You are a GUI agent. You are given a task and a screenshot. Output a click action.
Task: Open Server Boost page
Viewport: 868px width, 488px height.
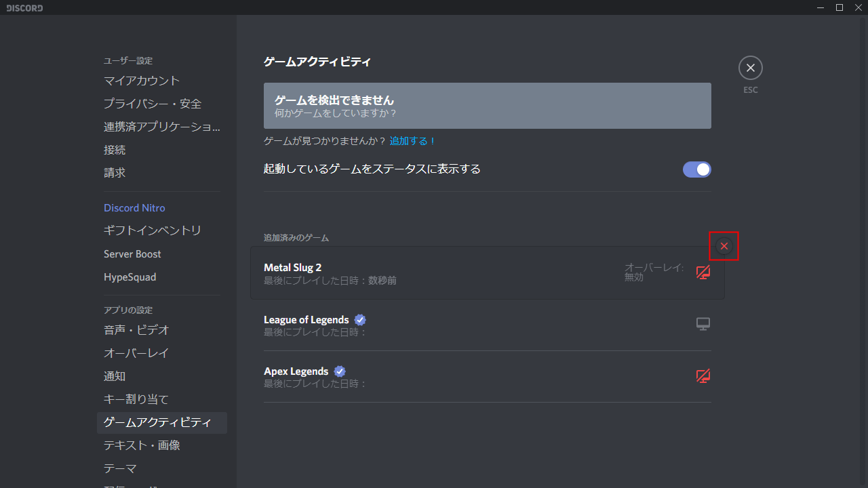click(x=161, y=254)
